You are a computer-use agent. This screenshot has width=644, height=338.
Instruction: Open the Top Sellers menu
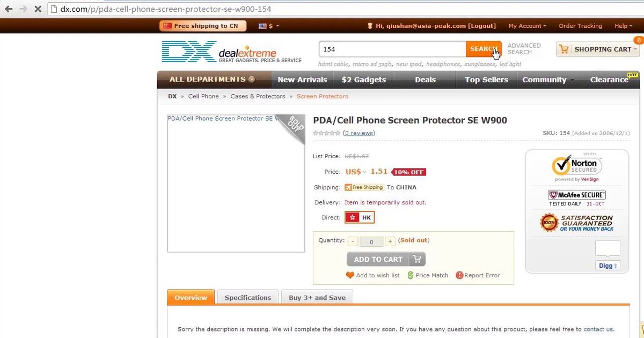tap(486, 79)
